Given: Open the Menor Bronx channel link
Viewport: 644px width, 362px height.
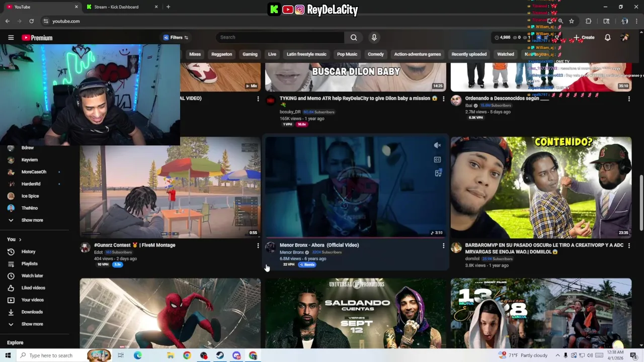Looking at the screenshot, I should tap(292, 252).
